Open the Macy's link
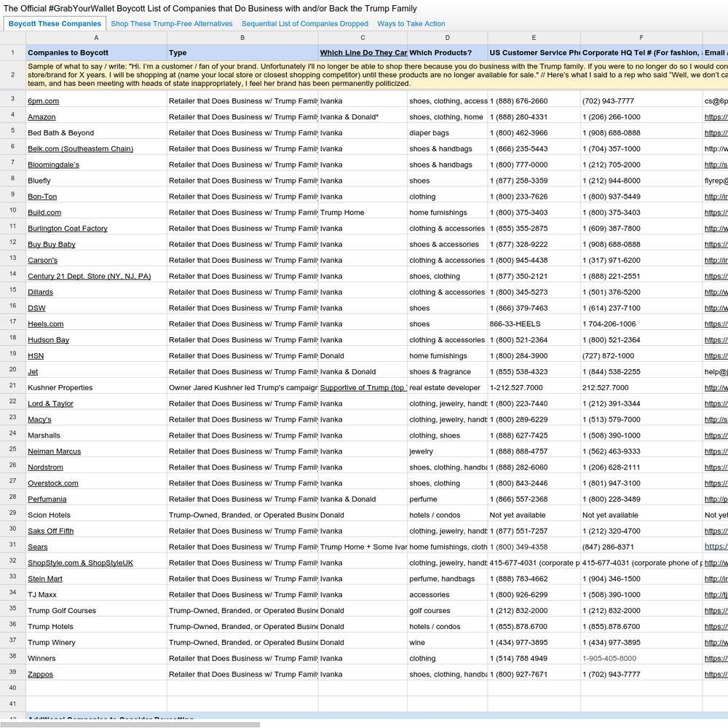 [39, 420]
